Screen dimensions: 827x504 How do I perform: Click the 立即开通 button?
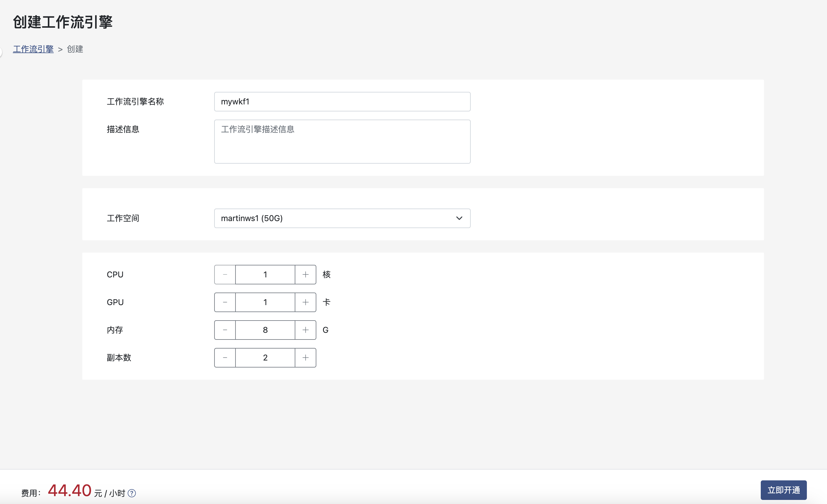tap(783, 490)
